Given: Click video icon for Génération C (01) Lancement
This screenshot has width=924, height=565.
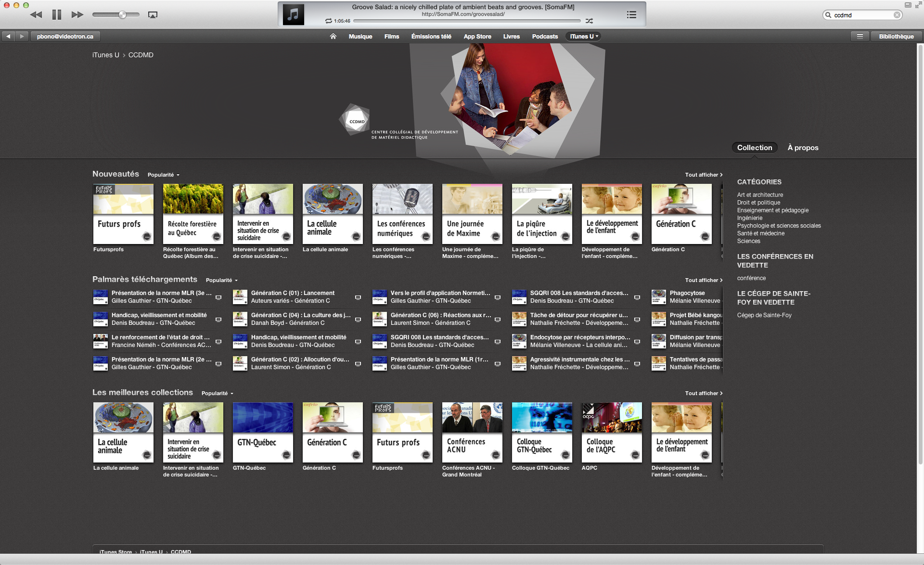Looking at the screenshot, I should click(x=358, y=297).
